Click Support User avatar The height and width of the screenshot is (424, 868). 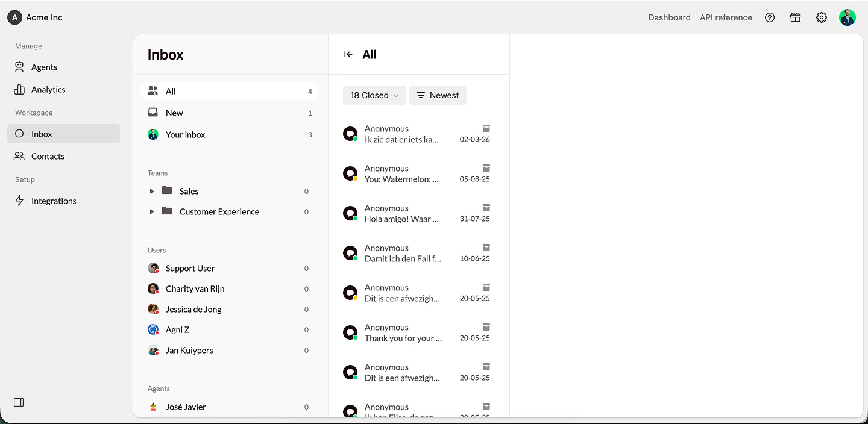click(x=153, y=268)
